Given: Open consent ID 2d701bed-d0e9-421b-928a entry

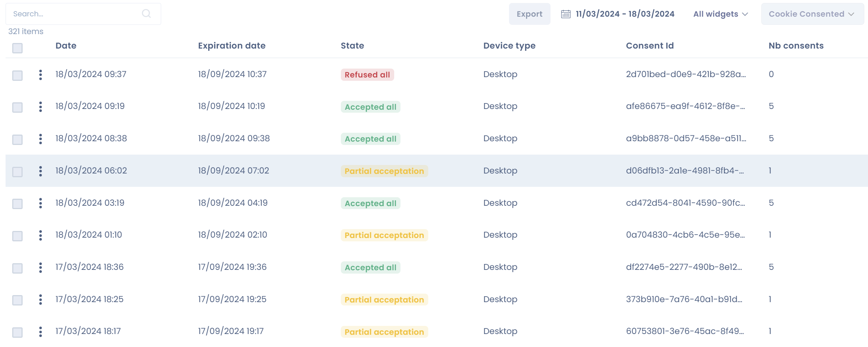Looking at the screenshot, I should click(x=686, y=74).
